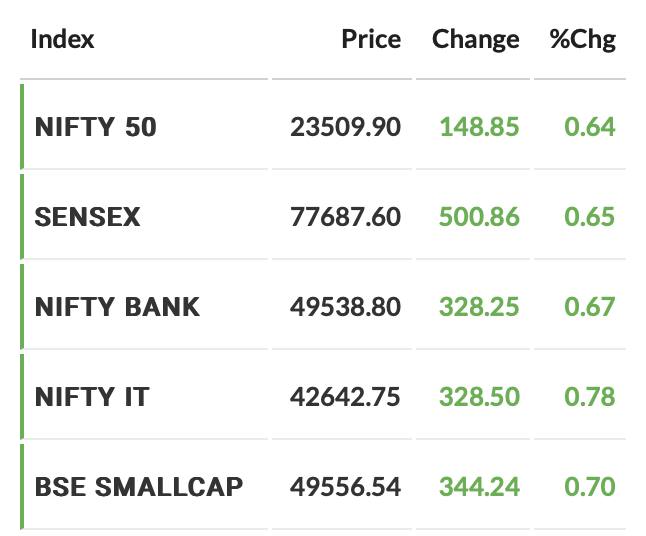This screenshot has height=536, width=646.
Task: Sort table by the Price column header
Action: (x=371, y=39)
